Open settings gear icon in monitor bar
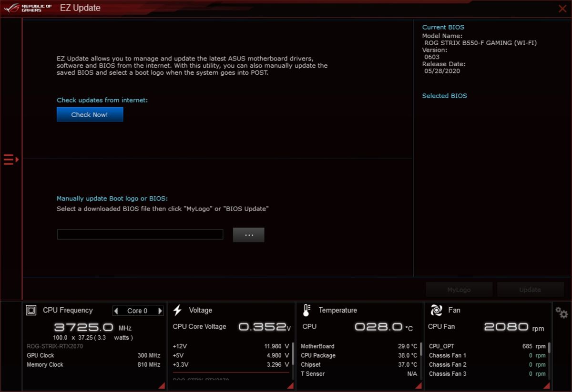The width and height of the screenshot is (572, 392). click(562, 312)
